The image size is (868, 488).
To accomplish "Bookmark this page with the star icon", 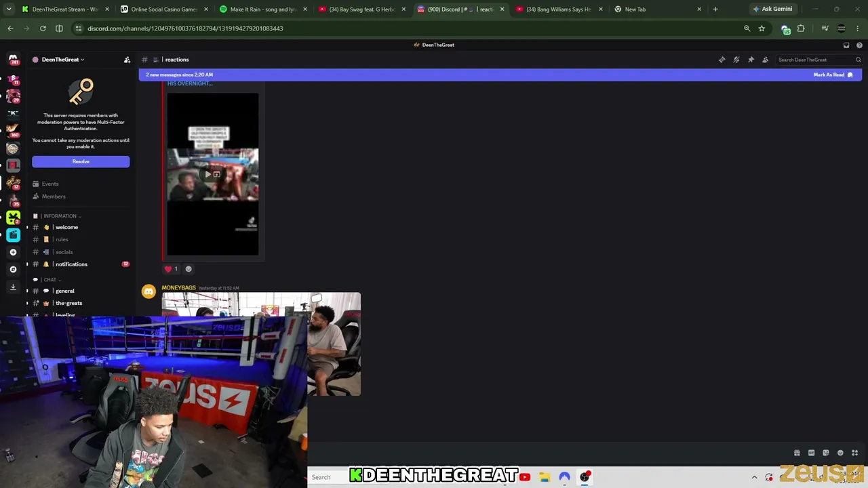I will click(x=762, y=28).
